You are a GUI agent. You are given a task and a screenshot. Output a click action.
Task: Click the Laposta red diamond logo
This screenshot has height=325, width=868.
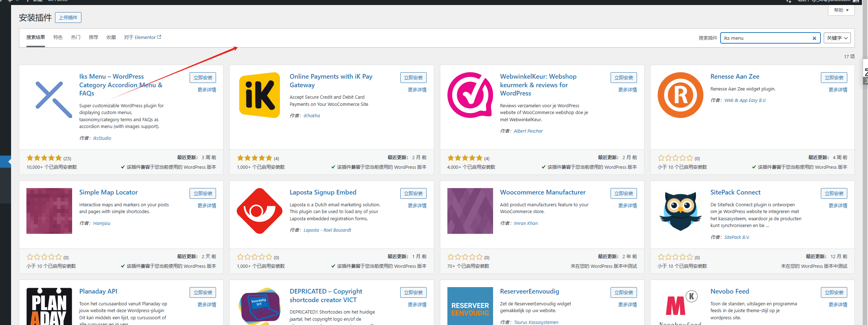pyautogui.click(x=260, y=211)
